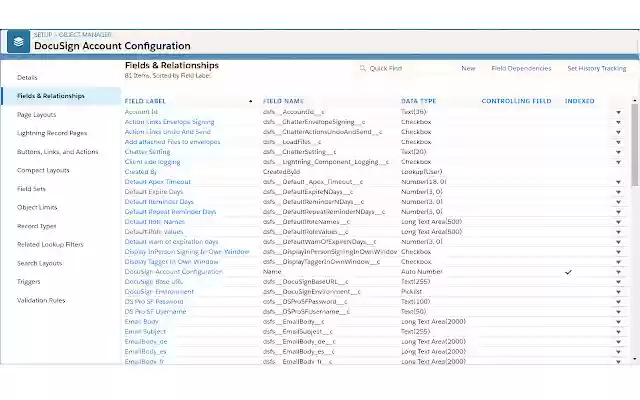The height and width of the screenshot is (400, 640).
Task: Go to Validation Rules in sidebar
Action: pos(41,300)
